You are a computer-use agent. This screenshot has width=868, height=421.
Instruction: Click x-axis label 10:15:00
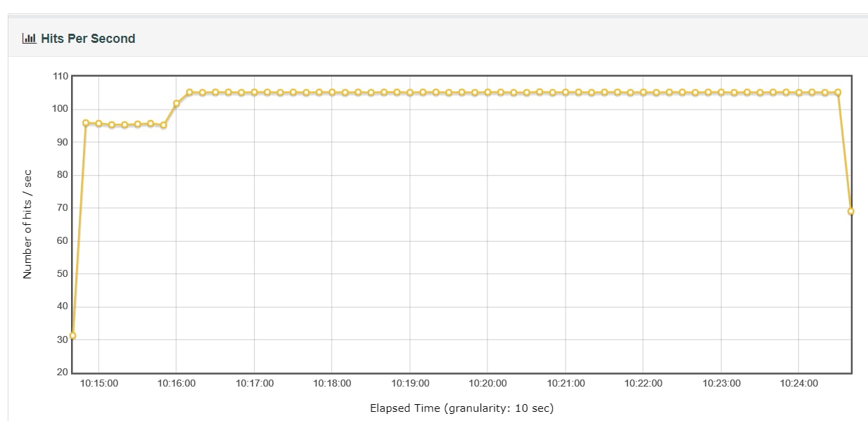coord(98,384)
